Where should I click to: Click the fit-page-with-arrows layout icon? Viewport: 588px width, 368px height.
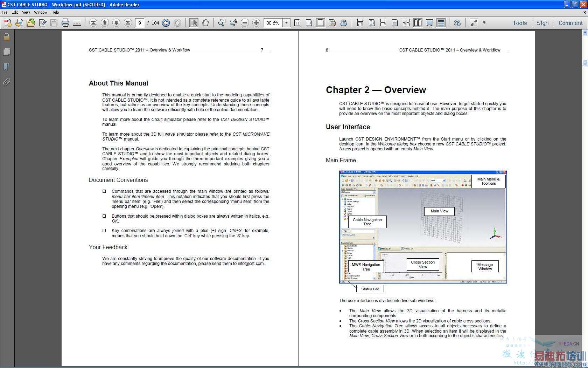click(372, 23)
